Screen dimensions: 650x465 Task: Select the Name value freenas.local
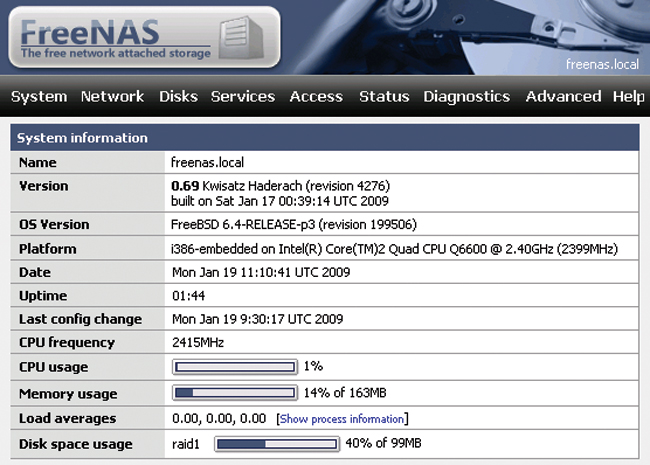point(207,162)
